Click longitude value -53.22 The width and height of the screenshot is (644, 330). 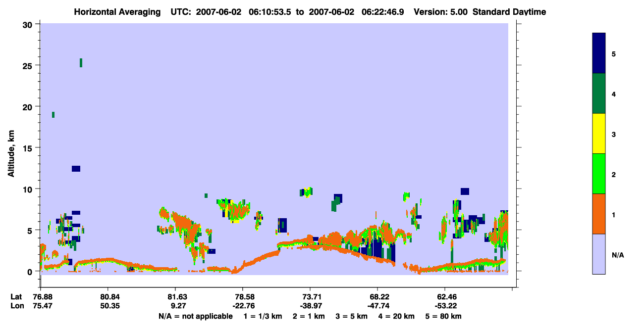coord(445,306)
